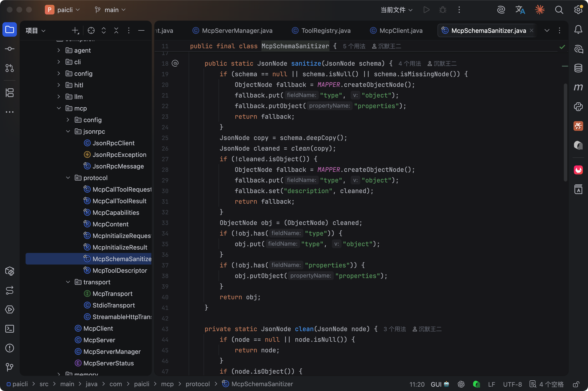Open the paicli project dropdown
Viewport: 588px width, 391px height.
pyautogui.click(x=62, y=10)
